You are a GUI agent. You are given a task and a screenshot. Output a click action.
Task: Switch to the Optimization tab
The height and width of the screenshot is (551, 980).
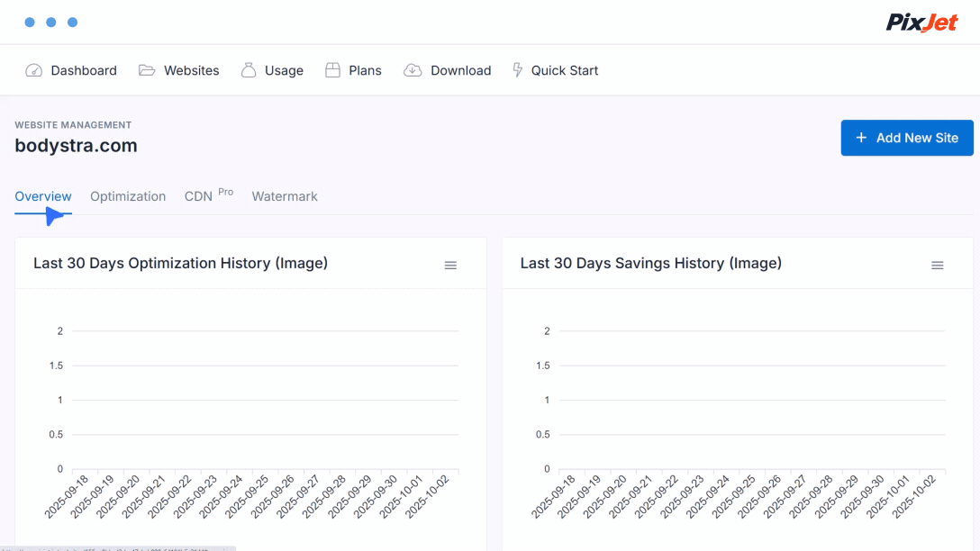[128, 196]
